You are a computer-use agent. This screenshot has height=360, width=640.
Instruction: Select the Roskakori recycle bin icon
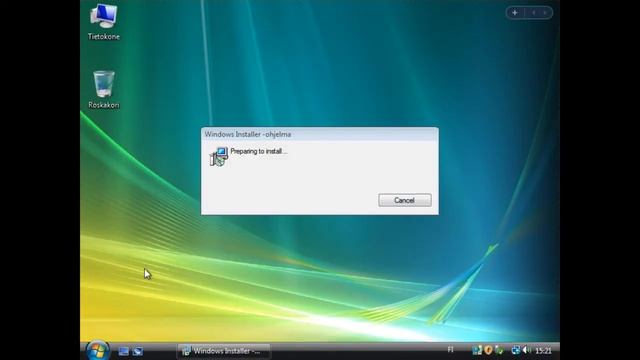click(104, 89)
